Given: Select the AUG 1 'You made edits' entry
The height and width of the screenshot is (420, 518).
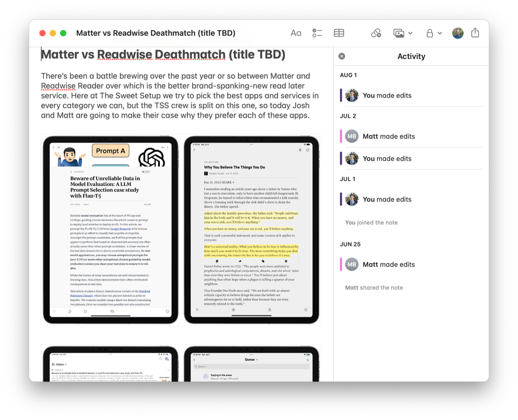Looking at the screenshot, I should coord(411,95).
